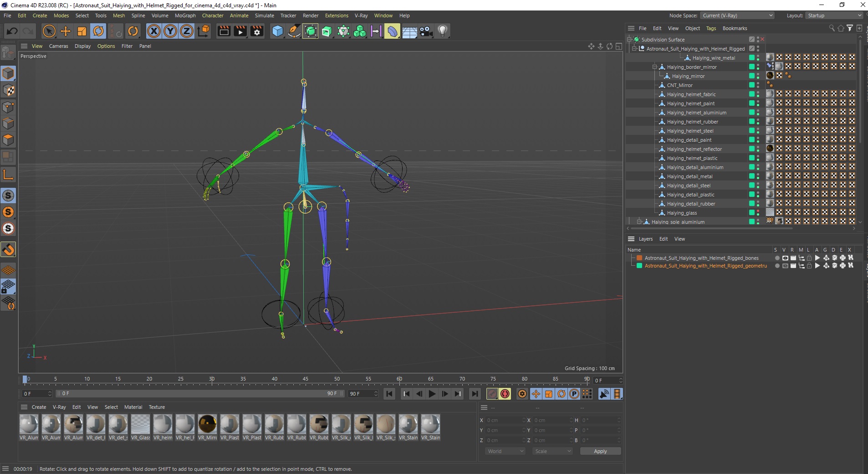Select the Live Selection tool
Image resolution: width=868 pixels, height=474 pixels.
point(49,31)
